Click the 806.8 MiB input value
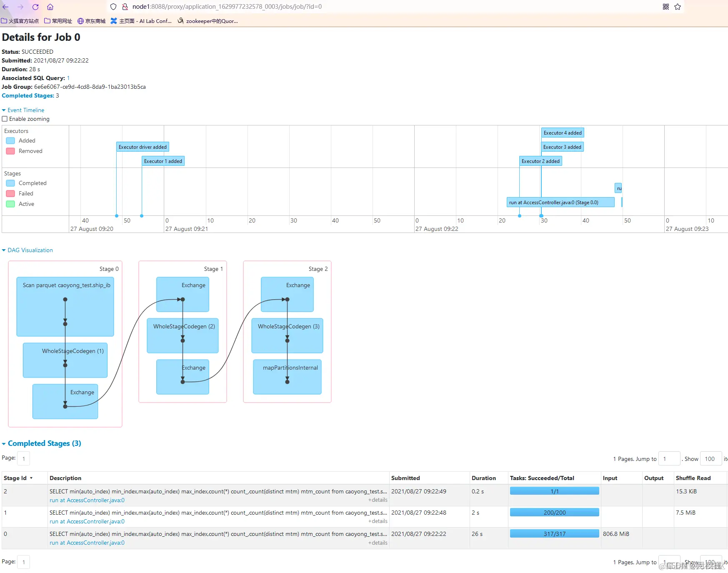Viewport: 728px width, 573px height. (x=616, y=534)
